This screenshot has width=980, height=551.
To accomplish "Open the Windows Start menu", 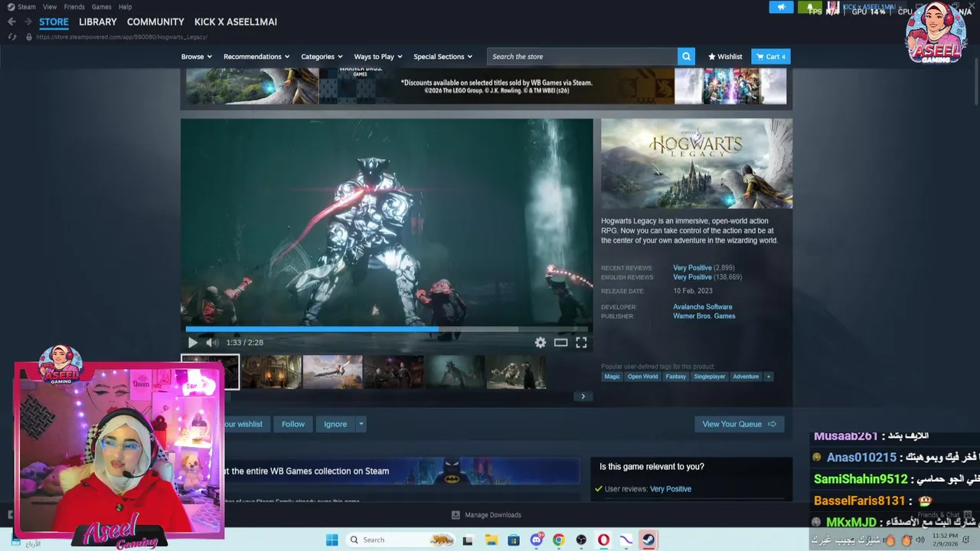I will (332, 540).
